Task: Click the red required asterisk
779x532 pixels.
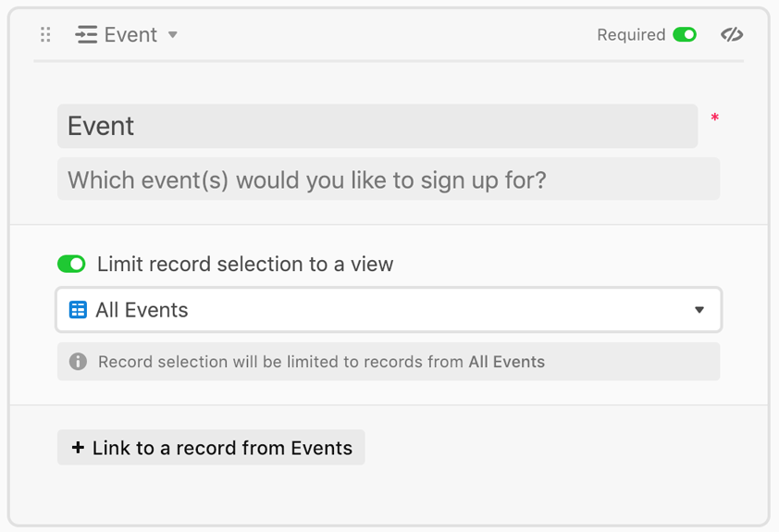Action: 714,118
